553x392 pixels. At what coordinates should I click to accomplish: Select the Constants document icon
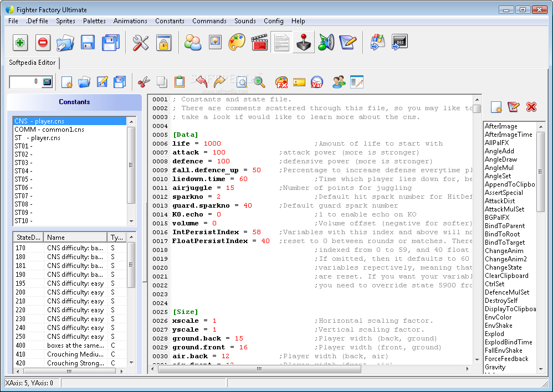click(x=281, y=43)
